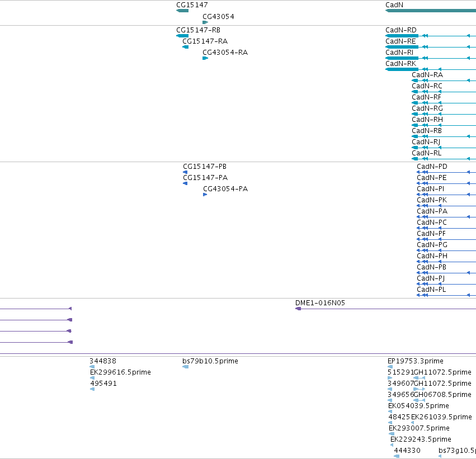The height and width of the screenshot is (459, 476).
Task: Select EK054039.5prime EST
Action: coord(418,406)
